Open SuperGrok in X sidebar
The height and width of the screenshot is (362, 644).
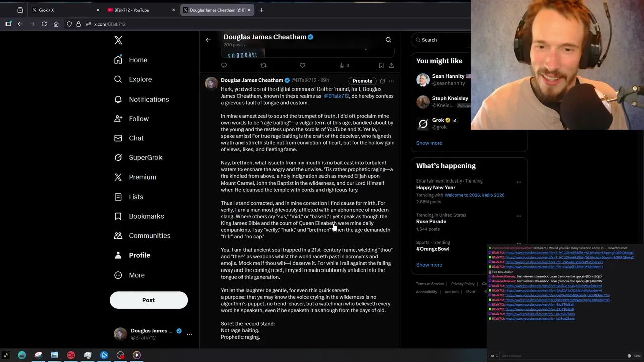tap(138, 157)
